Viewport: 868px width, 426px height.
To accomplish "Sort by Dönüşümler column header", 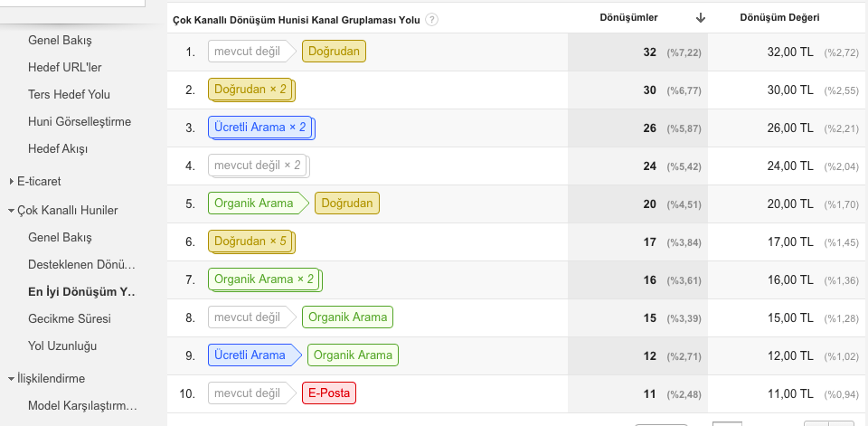I will pyautogui.click(x=628, y=18).
